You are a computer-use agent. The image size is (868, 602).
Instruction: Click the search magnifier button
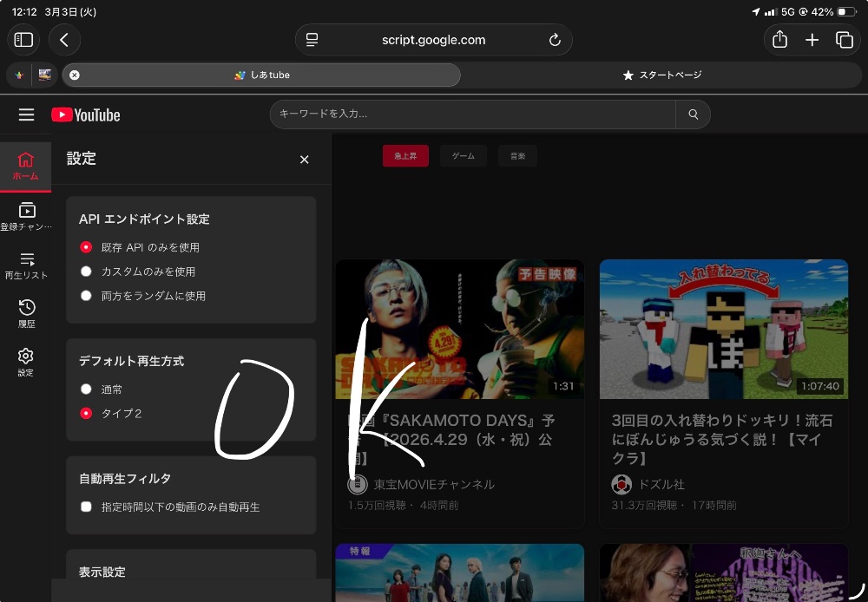pos(693,115)
